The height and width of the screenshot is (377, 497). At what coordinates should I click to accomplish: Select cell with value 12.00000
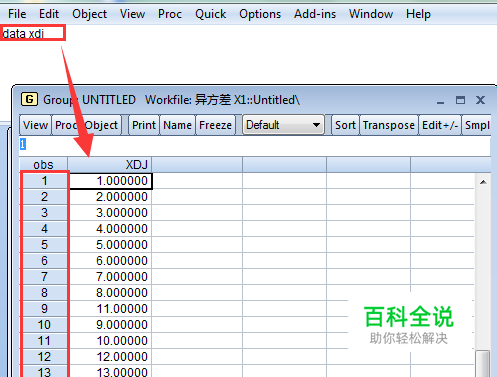110,357
